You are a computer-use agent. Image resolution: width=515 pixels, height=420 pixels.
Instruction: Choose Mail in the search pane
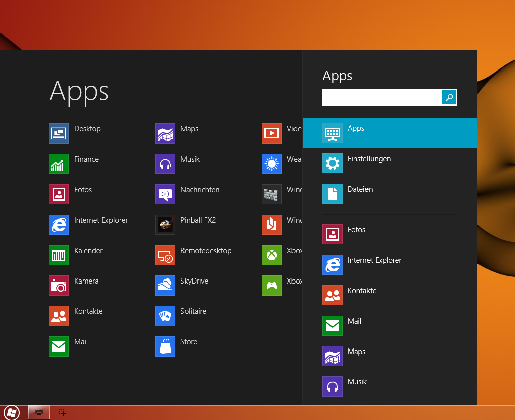(x=390, y=326)
